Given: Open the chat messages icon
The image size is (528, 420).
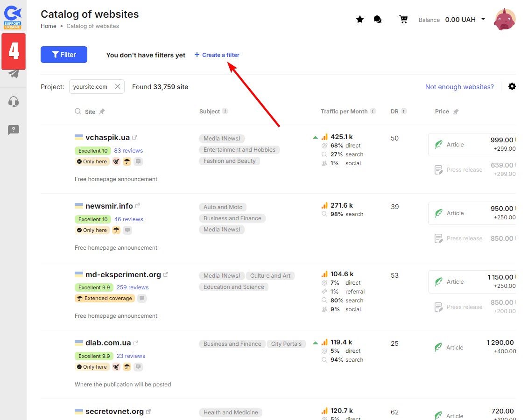Looking at the screenshot, I should pyautogui.click(x=378, y=20).
